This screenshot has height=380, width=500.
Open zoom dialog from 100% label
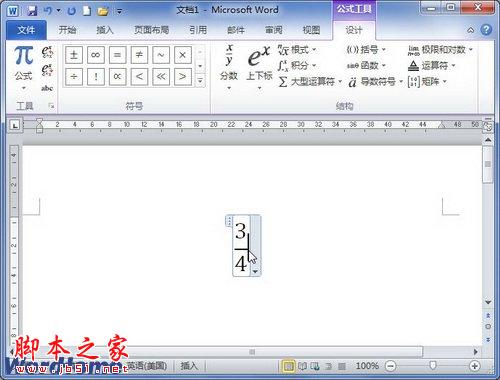[367, 366]
